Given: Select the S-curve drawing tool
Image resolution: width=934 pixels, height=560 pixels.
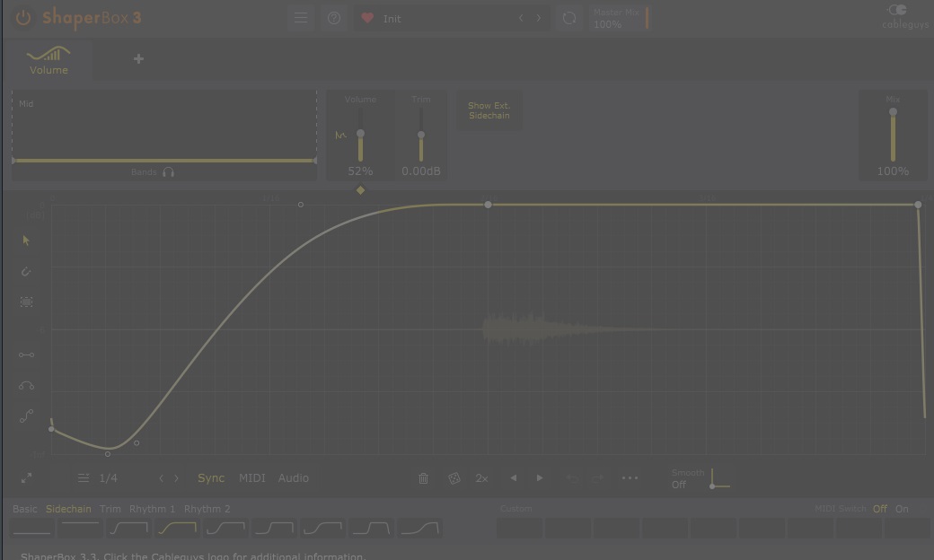Looking at the screenshot, I should (x=26, y=416).
